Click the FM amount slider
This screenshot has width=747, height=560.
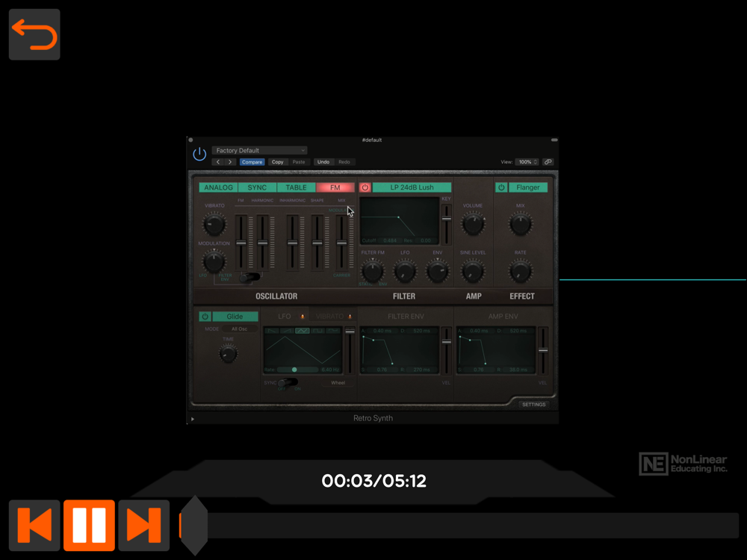pos(241,243)
